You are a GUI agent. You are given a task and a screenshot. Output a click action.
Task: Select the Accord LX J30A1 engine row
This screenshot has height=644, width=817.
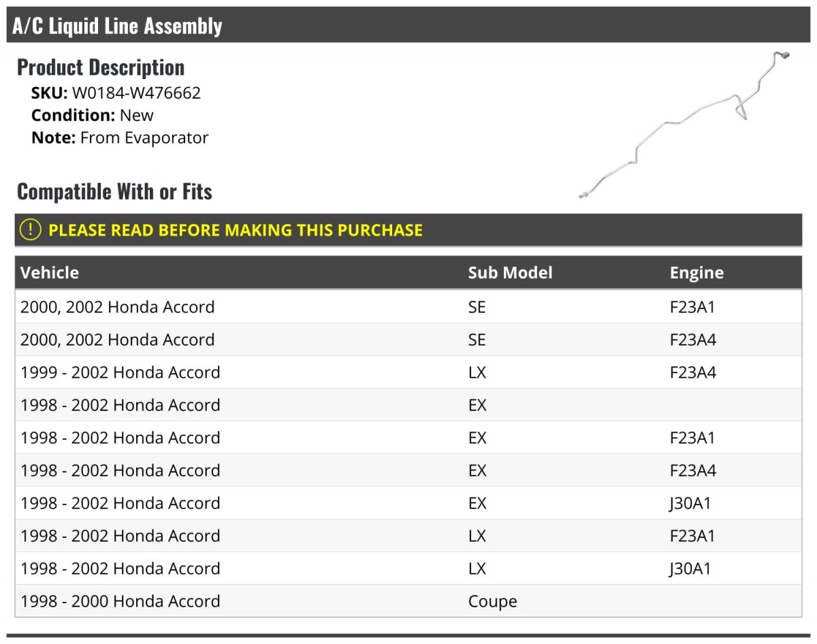pos(408,568)
